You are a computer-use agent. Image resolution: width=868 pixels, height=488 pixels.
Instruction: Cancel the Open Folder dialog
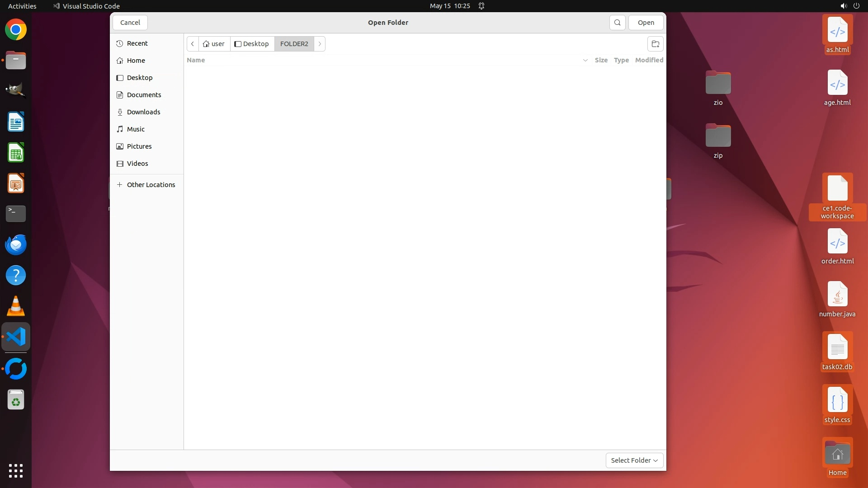(x=130, y=23)
